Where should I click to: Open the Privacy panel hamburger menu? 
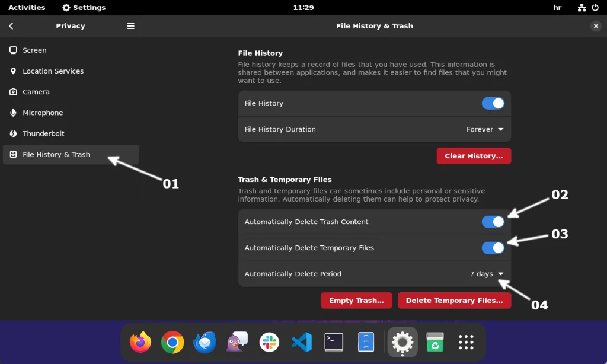130,25
